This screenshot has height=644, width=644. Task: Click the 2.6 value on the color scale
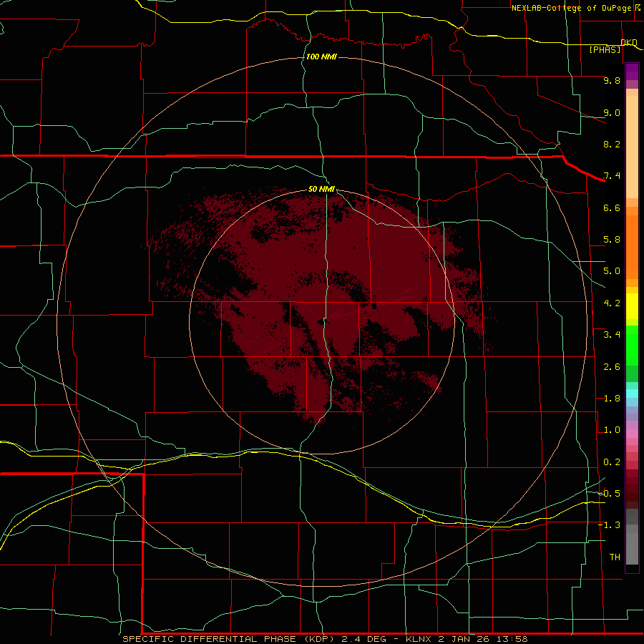[612, 367]
